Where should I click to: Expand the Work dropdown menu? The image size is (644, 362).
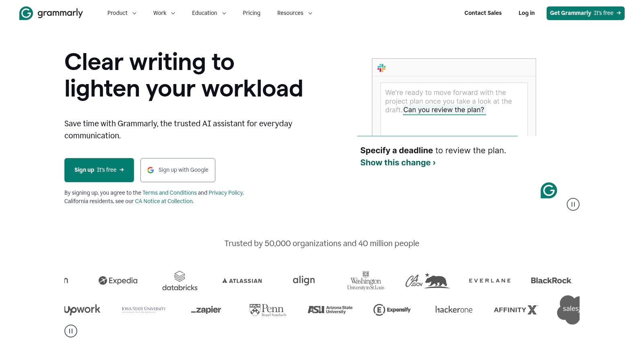click(x=164, y=13)
